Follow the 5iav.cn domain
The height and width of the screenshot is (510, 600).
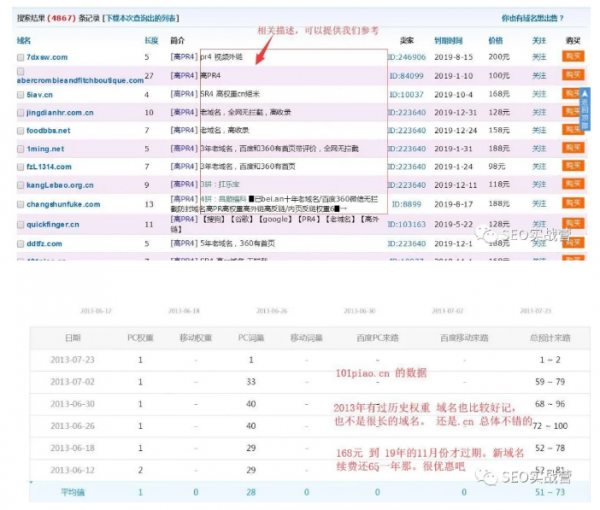point(539,94)
